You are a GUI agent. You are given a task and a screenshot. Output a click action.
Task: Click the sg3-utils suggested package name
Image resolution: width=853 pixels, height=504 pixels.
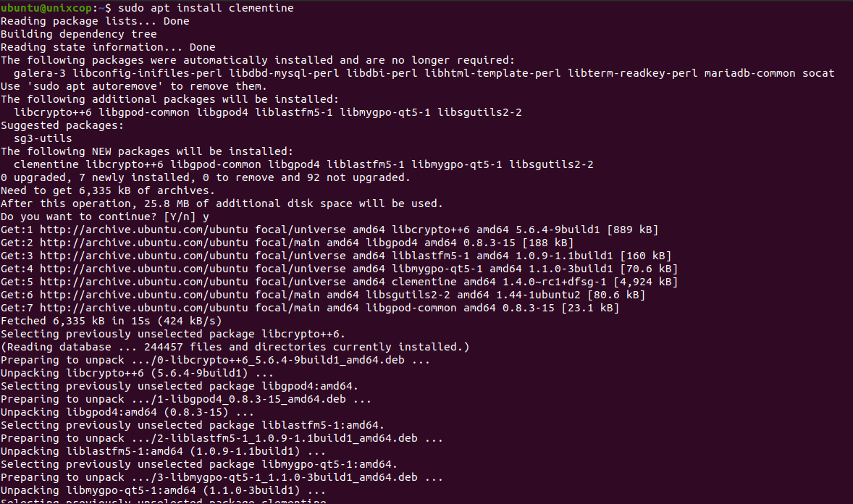point(43,138)
